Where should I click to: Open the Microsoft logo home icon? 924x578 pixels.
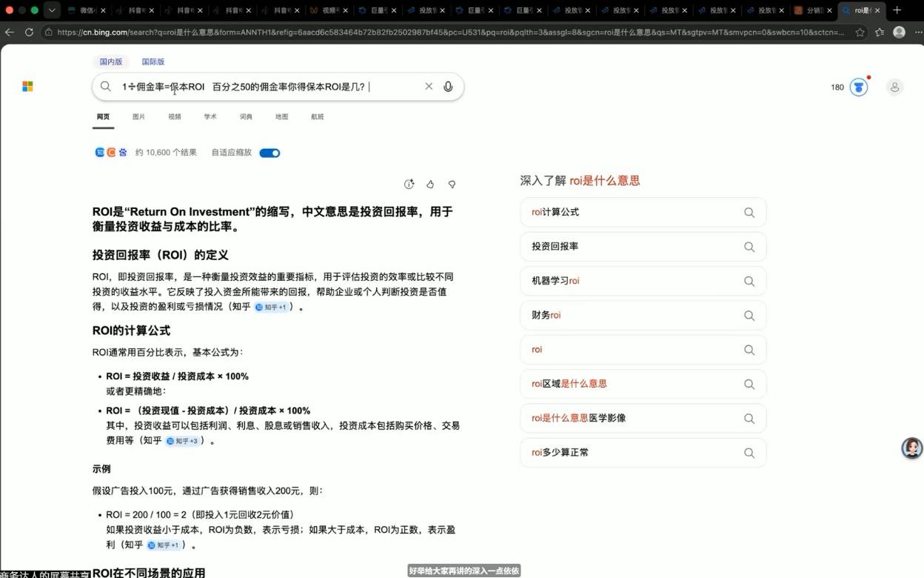[x=27, y=87]
